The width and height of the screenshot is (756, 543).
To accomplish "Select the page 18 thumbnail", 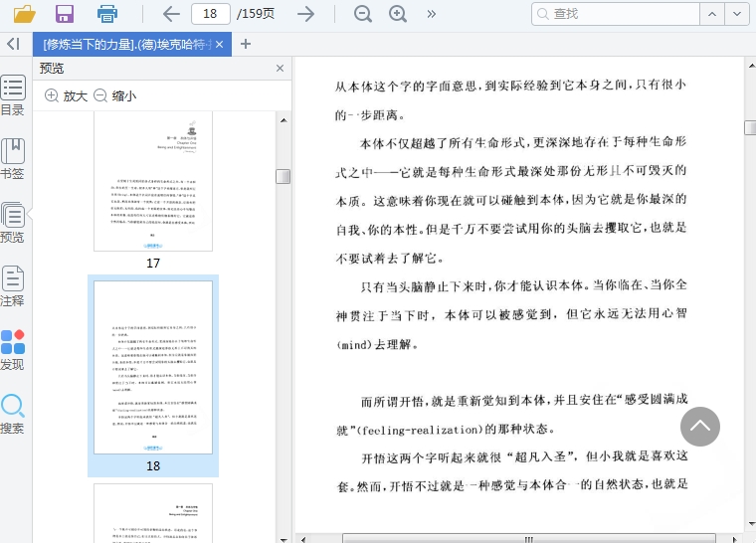I will 153,367.
